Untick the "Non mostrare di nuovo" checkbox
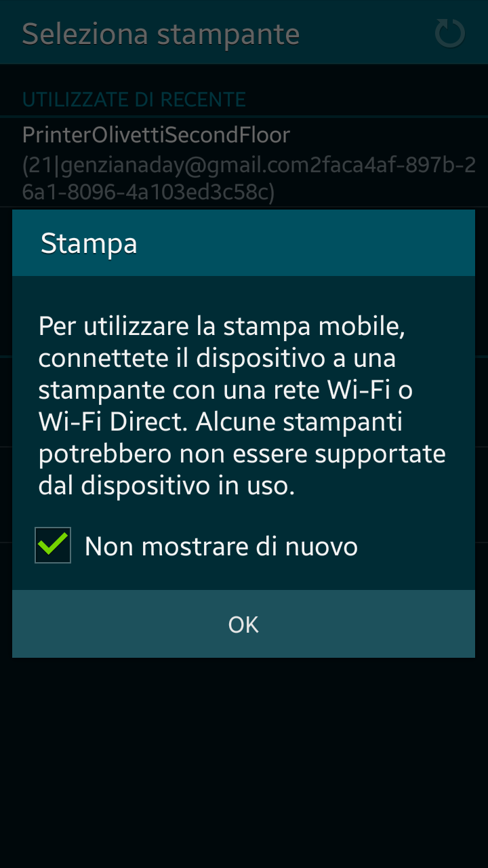The image size is (488, 868). pos(53,546)
